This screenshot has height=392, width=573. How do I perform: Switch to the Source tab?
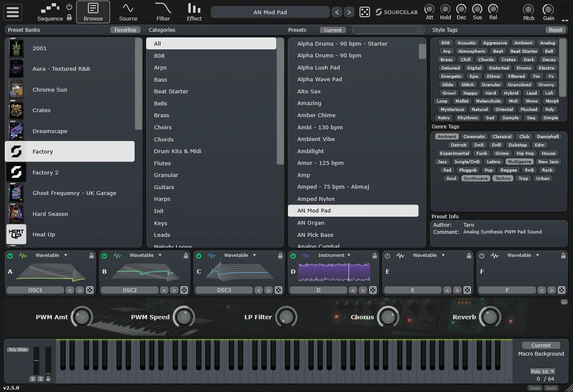click(128, 12)
